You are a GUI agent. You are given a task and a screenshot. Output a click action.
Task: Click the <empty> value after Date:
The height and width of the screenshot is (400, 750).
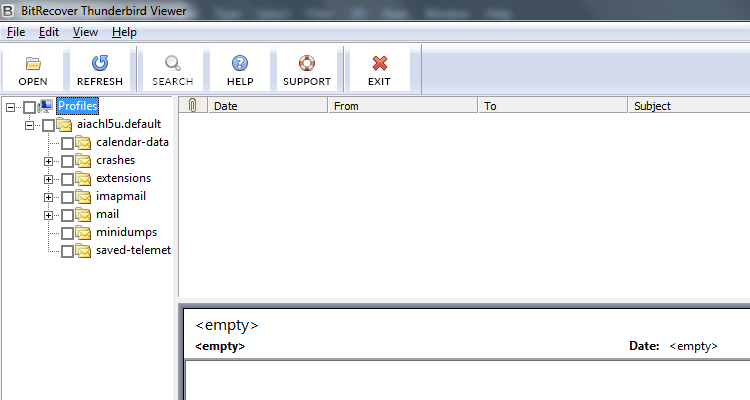tap(694, 346)
